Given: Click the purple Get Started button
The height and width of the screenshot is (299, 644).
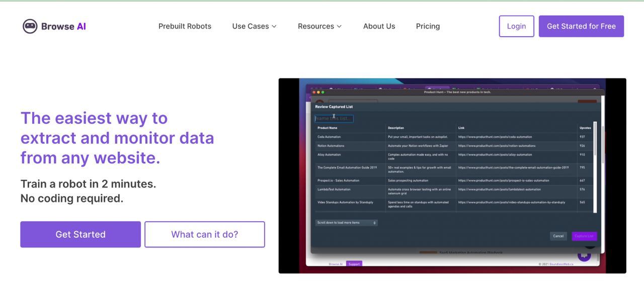Looking at the screenshot, I should [x=80, y=234].
